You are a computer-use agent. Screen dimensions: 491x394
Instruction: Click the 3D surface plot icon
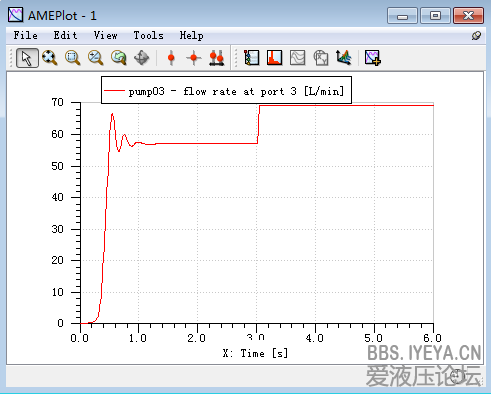click(344, 58)
